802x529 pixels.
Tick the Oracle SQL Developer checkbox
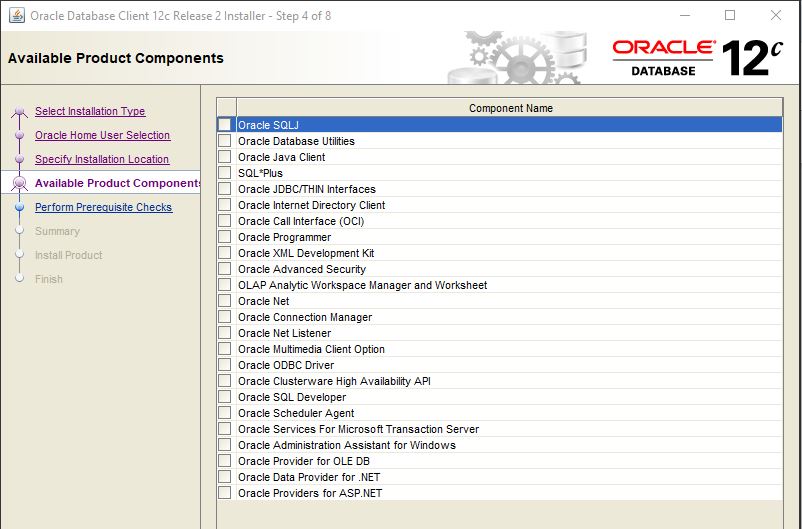point(225,396)
